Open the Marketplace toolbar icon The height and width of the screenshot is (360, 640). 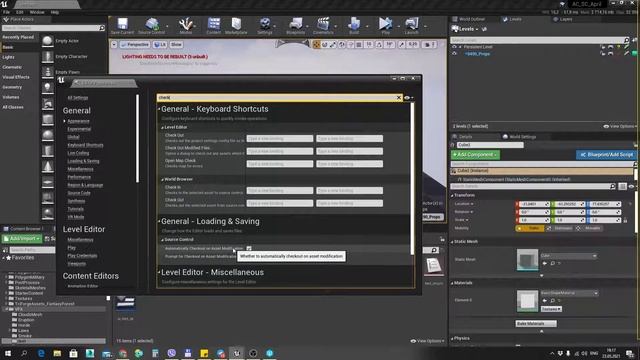236,24
